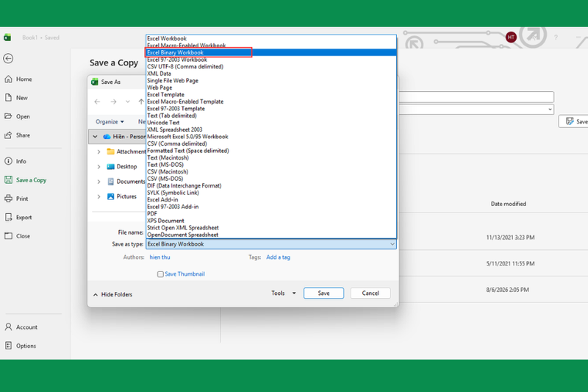Open the recent locations chevron in dialog
The height and width of the screenshot is (392, 588).
pos(128,101)
